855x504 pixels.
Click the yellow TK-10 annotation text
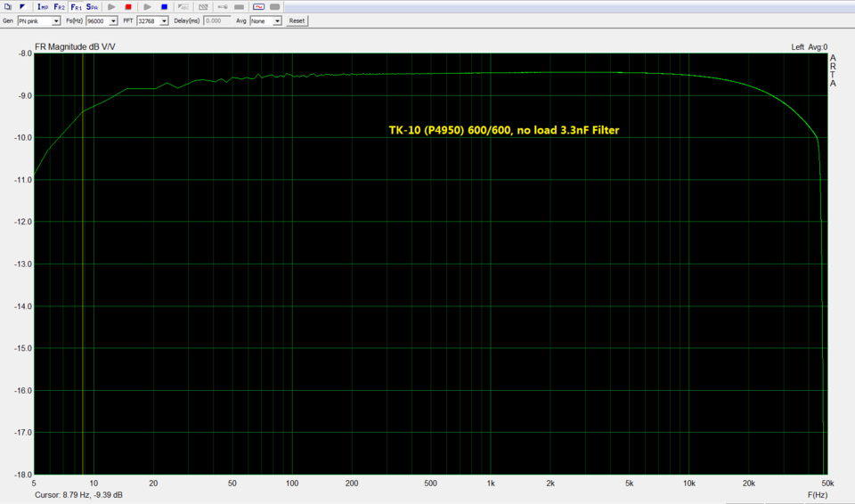point(504,130)
